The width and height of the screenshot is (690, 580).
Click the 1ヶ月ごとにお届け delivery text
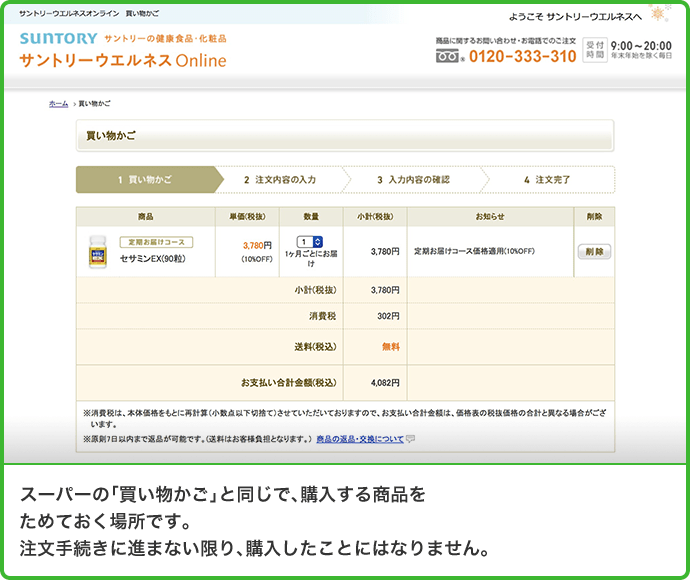click(x=311, y=258)
